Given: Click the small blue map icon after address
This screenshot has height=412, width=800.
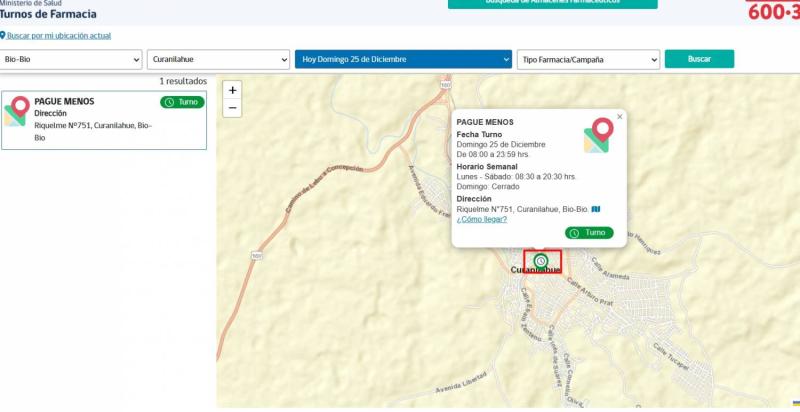Looking at the screenshot, I should pos(596,209).
